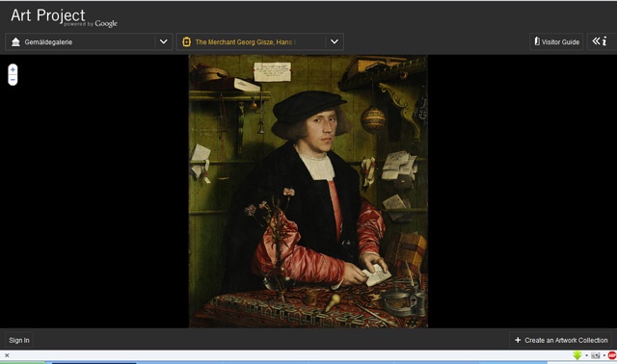Expand the info panel arrows icon
Image resolution: width=617 pixels, height=364 pixels.
pos(600,41)
